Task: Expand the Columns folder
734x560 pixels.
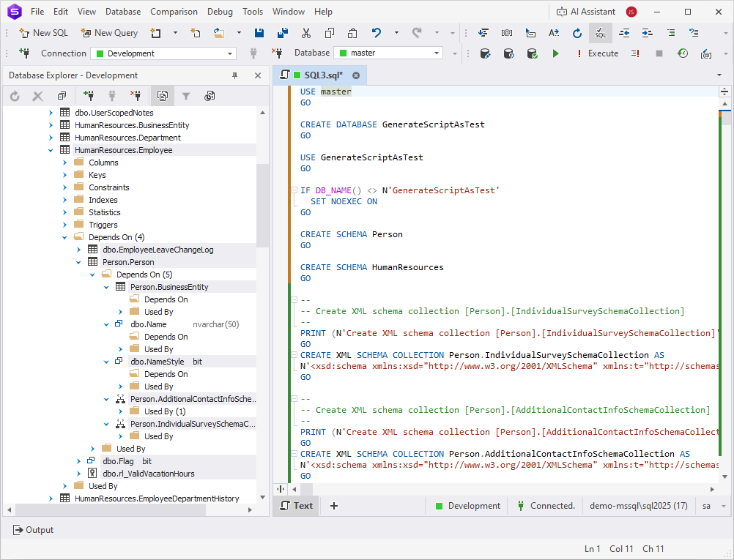Action: pyautogui.click(x=64, y=163)
